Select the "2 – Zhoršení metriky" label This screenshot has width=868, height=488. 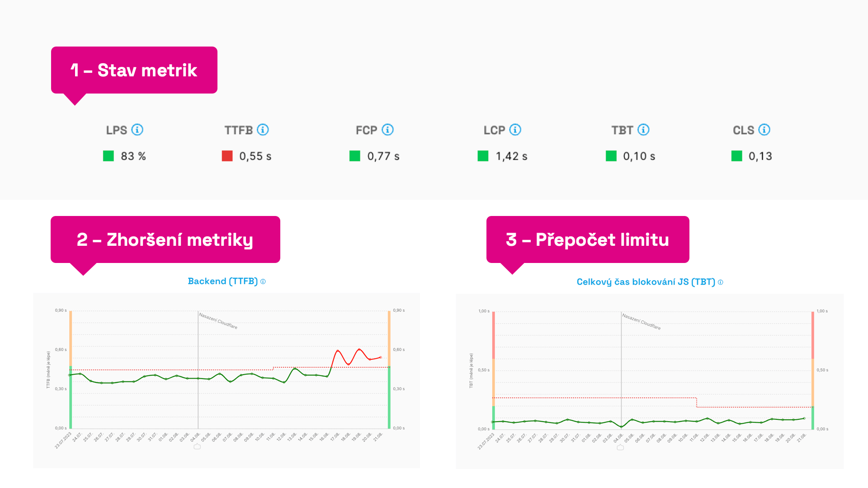click(165, 240)
